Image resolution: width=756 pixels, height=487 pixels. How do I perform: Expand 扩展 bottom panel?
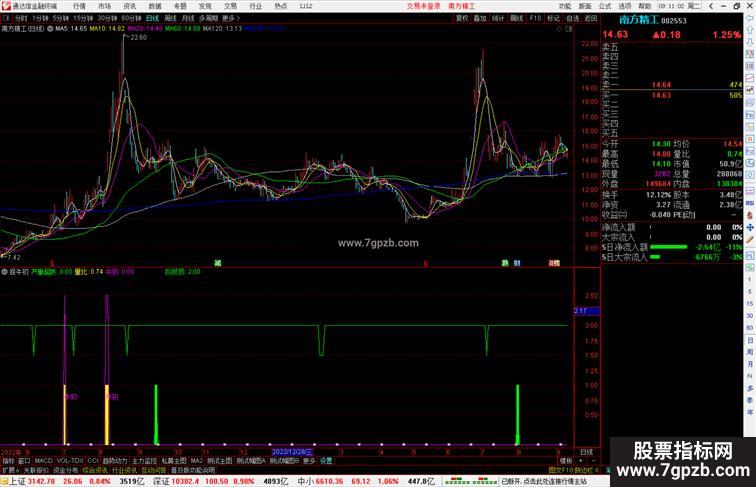click(x=10, y=470)
